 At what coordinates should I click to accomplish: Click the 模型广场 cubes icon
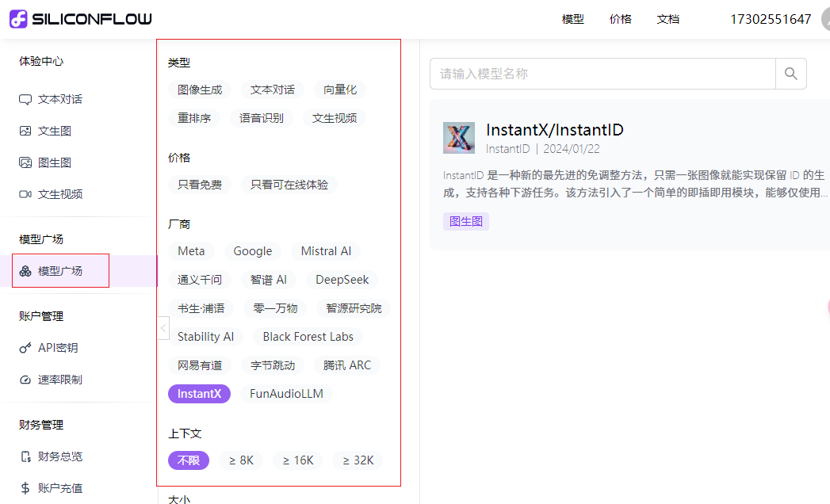[25, 271]
